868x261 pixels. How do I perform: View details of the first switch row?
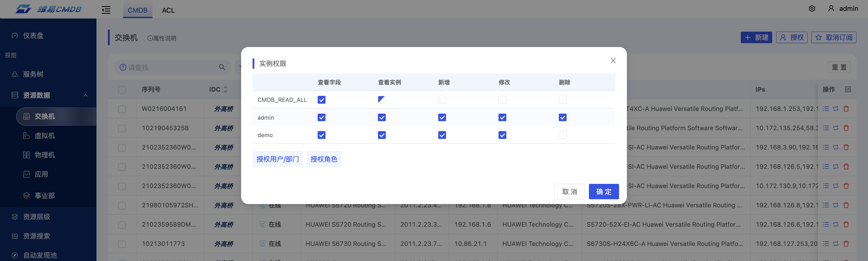(x=826, y=109)
